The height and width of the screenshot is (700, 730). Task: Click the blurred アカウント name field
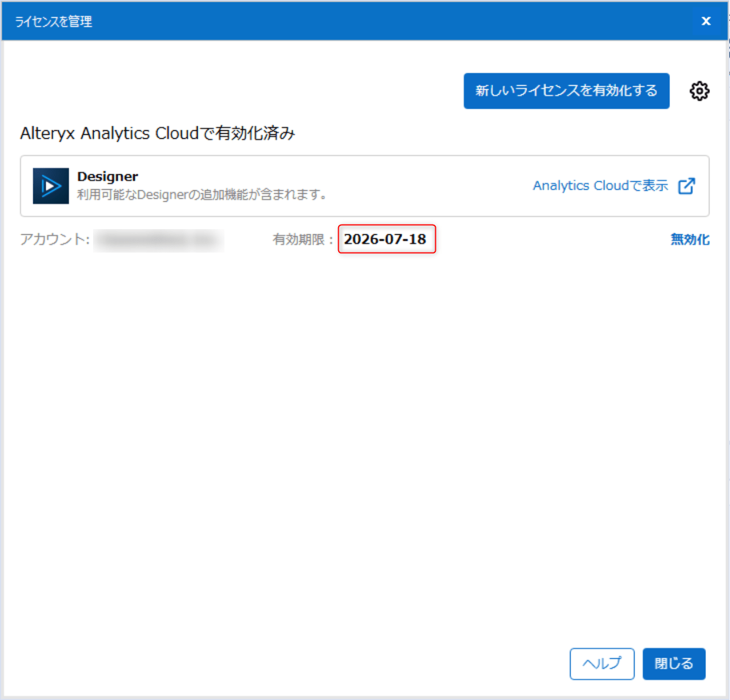(159, 240)
